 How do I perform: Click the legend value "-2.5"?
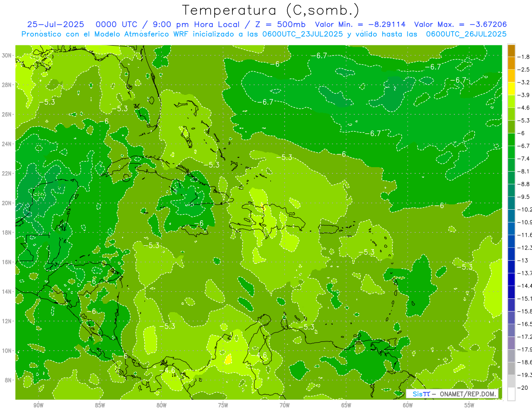tap(524, 70)
